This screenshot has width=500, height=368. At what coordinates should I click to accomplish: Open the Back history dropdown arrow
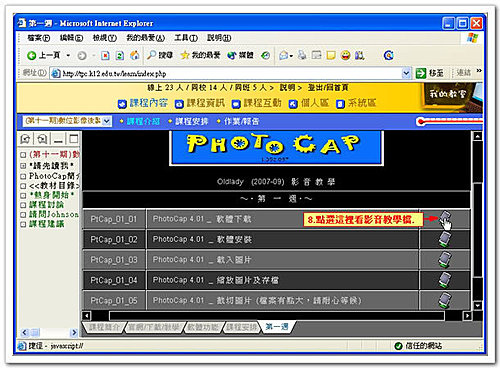[x=68, y=55]
